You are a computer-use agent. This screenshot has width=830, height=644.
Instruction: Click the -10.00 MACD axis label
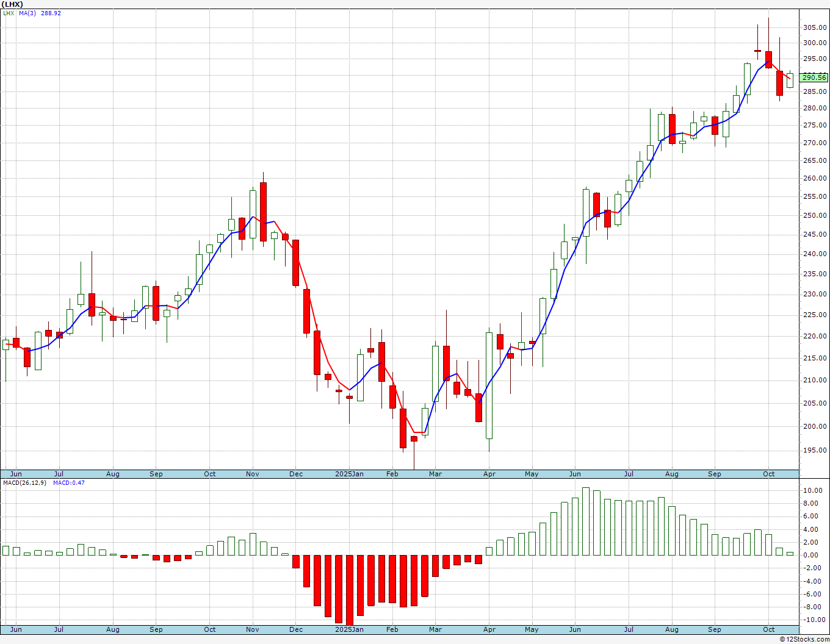(814, 620)
